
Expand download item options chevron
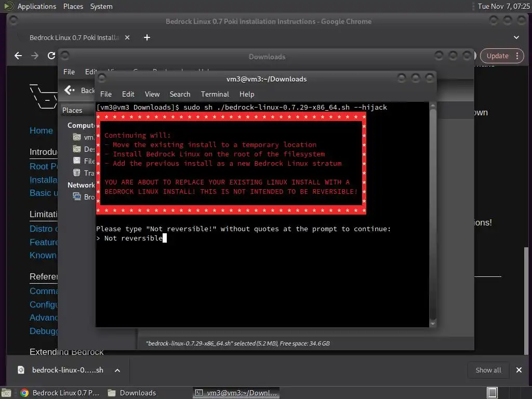click(x=117, y=370)
